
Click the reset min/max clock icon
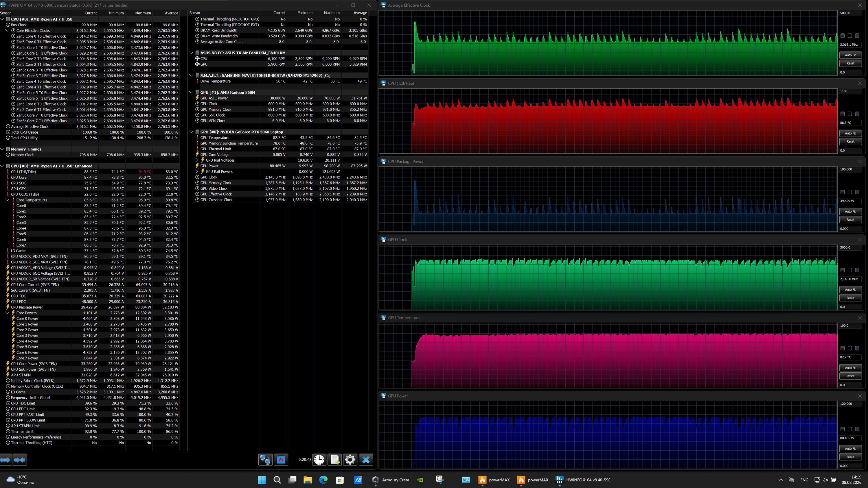click(x=319, y=459)
